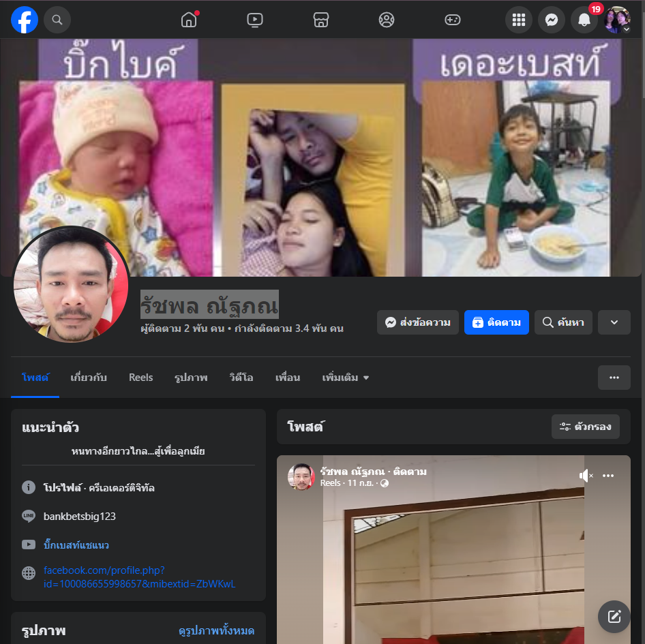
Task: Open the Facebook search magnifier
Action: (x=57, y=20)
